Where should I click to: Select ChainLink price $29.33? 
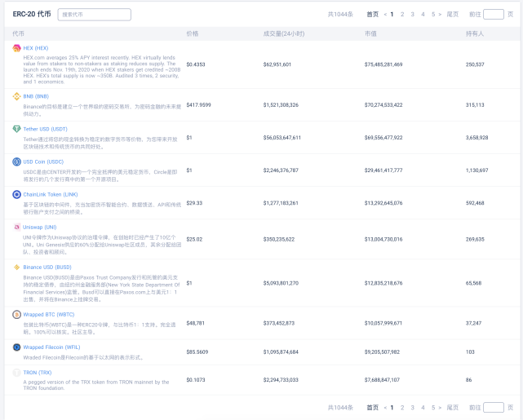click(x=194, y=203)
